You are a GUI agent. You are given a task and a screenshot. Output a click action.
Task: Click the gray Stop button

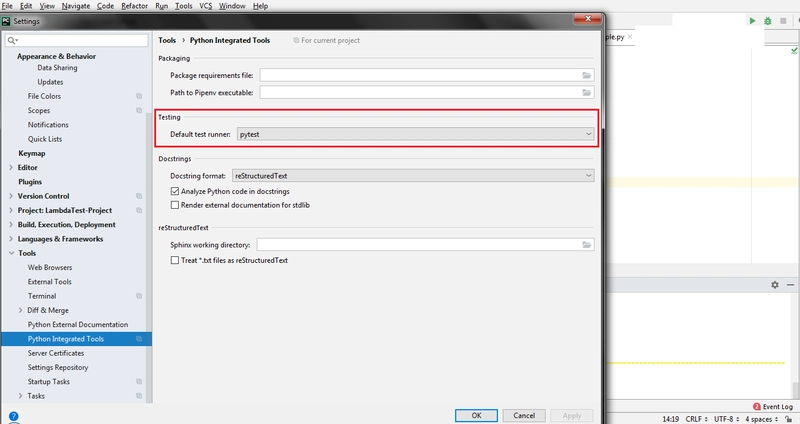pyautogui.click(x=782, y=20)
